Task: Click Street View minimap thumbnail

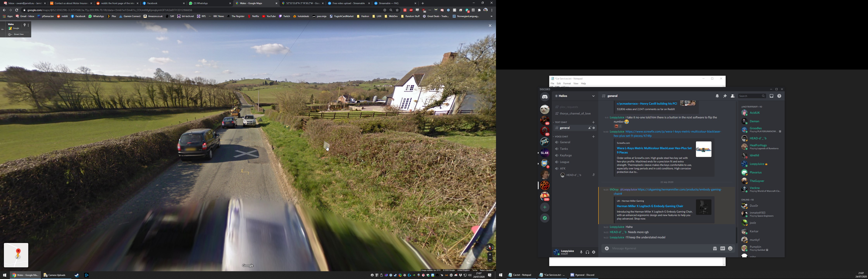Action: [x=16, y=255]
